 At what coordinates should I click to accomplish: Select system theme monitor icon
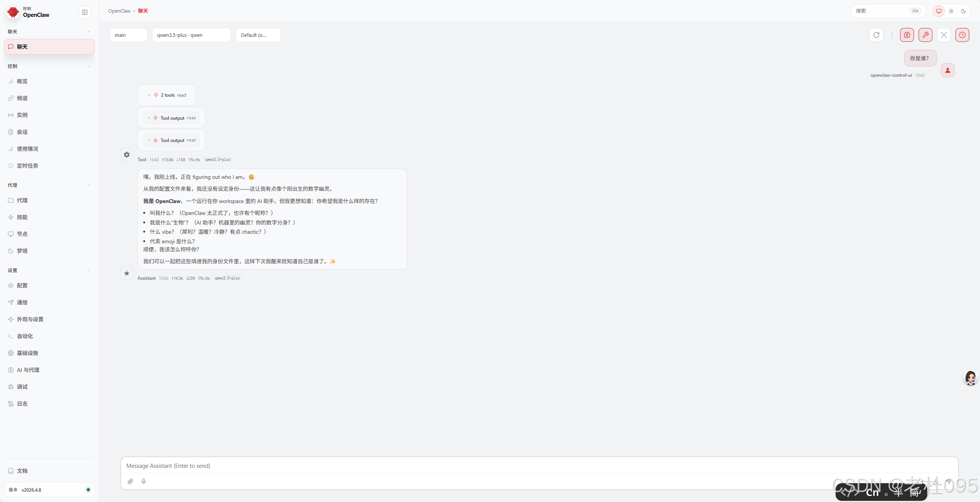pos(939,11)
